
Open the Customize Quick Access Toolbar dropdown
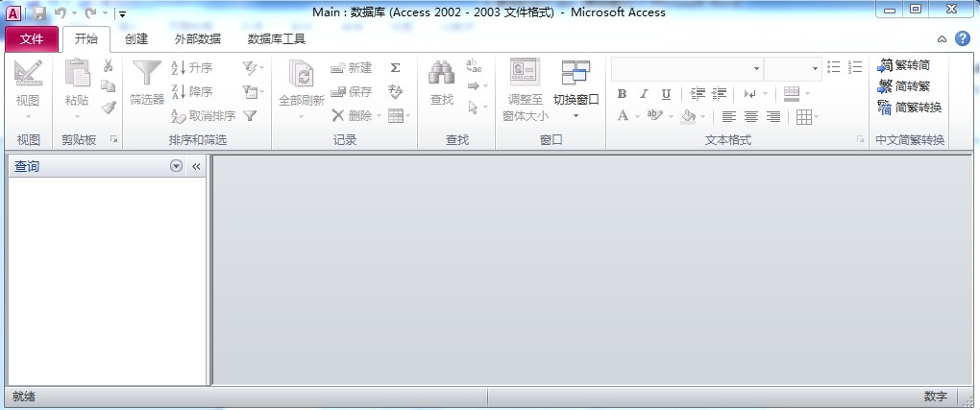[123, 13]
